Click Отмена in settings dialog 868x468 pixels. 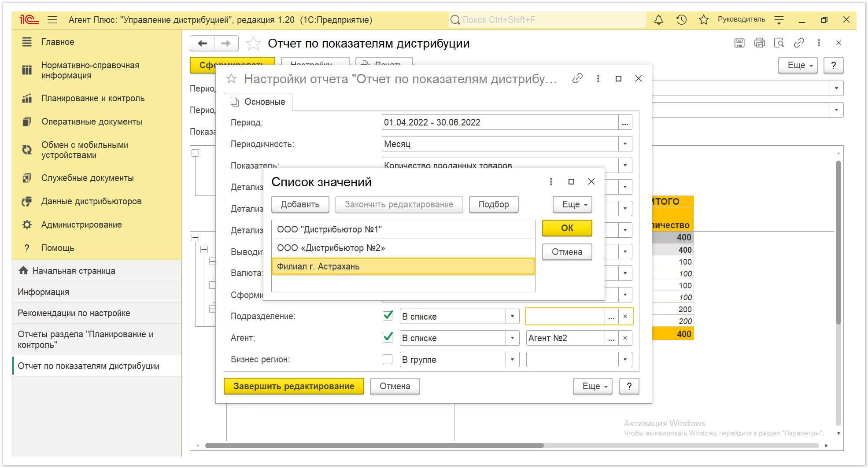pyautogui.click(x=395, y=386)
